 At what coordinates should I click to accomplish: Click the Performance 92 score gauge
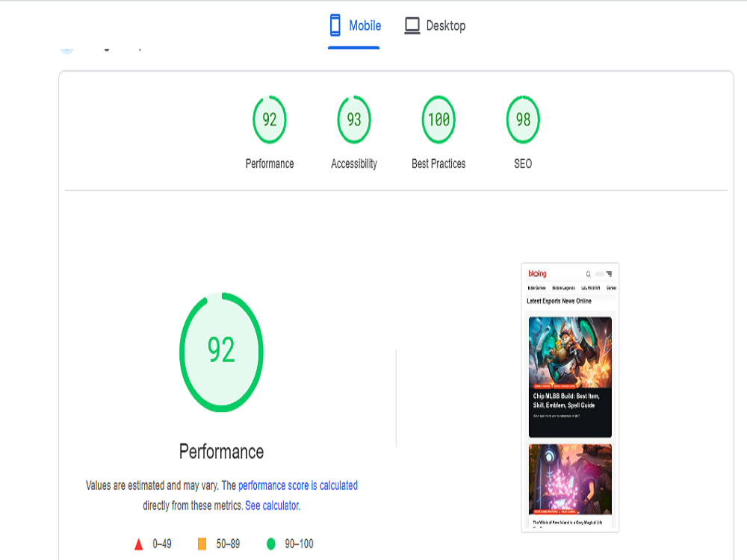click(x=269, y=118)
